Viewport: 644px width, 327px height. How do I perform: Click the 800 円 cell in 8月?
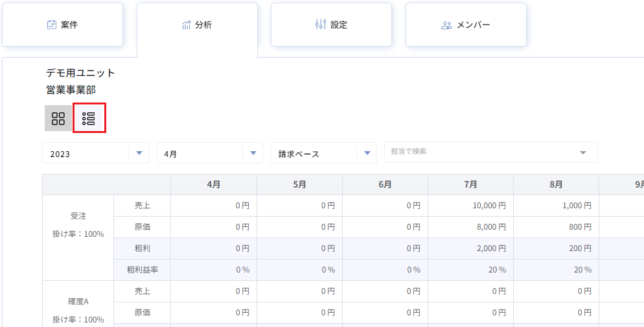pos(556,227)
